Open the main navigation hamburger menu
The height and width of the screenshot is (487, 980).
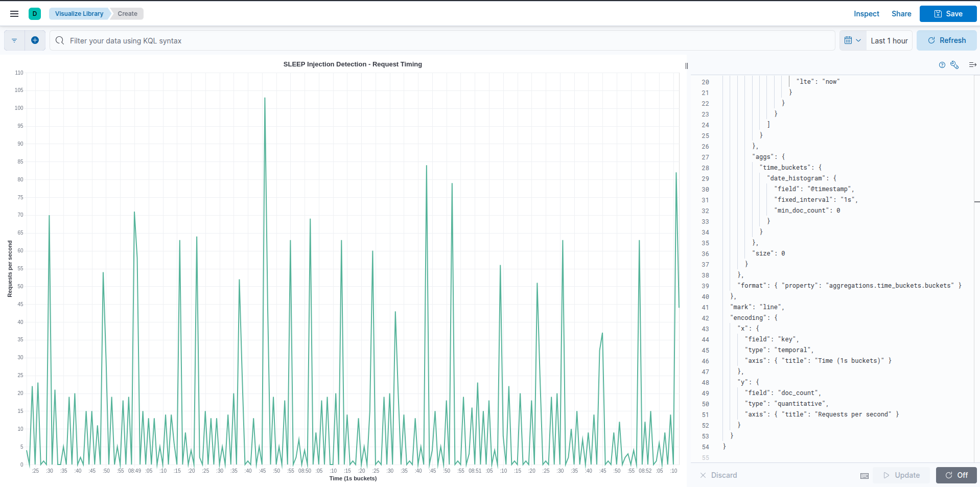tap(14, 14)
